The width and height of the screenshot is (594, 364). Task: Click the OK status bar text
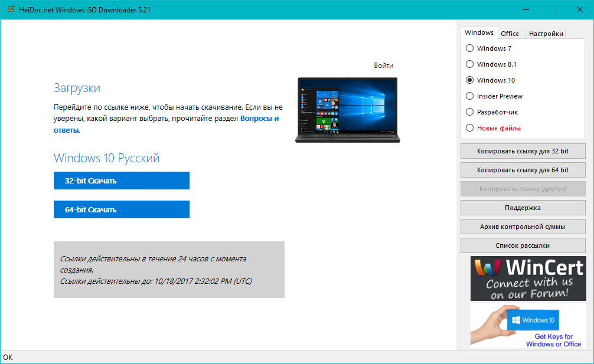pyautogui.click(x=8, y=357)
